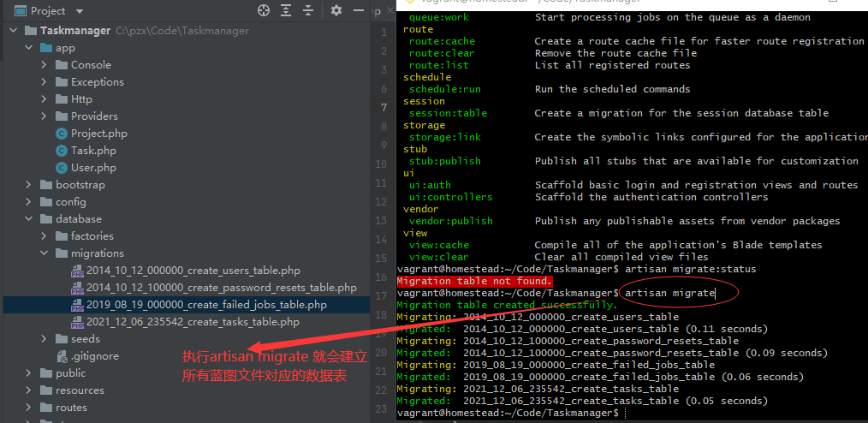This screenshot has width=868, height=423.
Task: Select the .gitignore file name
Action: point(95,356)
